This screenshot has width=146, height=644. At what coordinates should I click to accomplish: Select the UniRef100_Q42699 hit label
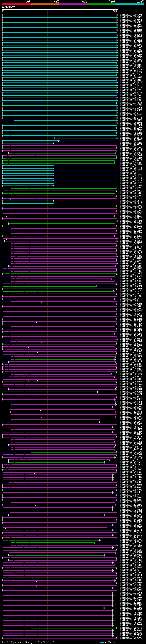[x=131, y=45]
